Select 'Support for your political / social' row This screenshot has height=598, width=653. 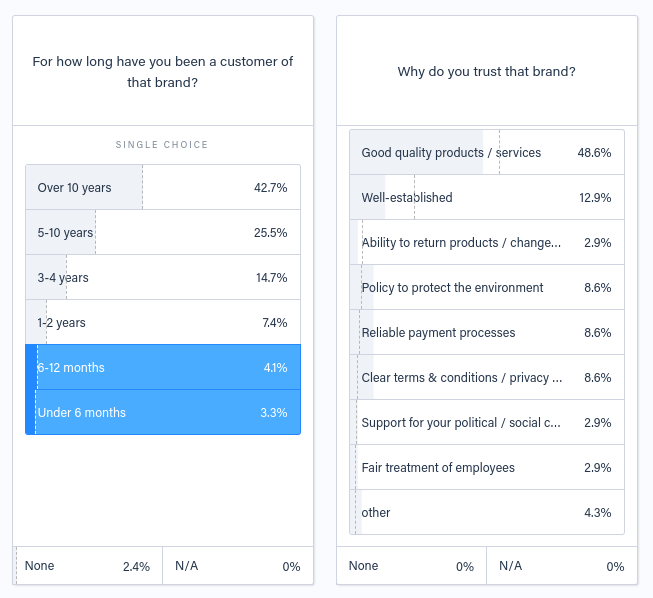(487, 422)
